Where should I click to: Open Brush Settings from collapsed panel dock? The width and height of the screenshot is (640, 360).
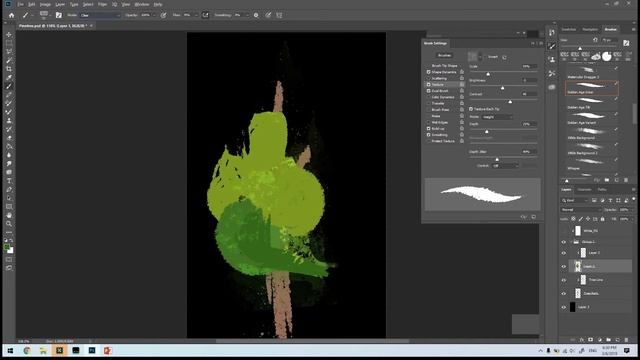coord(552,46)
